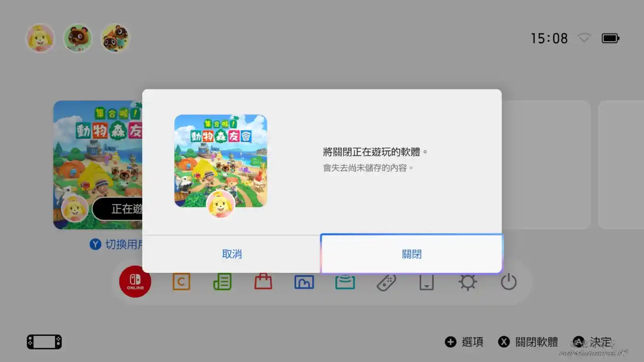This screenshot has width=644, height=362.
Task: Open the Virtual Game Card icon
Action: pos(426,282)
